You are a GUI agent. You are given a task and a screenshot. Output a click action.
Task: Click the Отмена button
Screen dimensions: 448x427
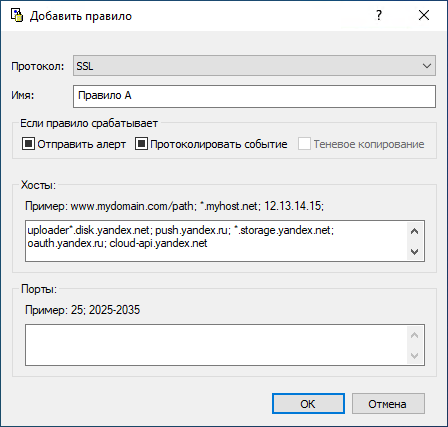pyautogui.click(x=388, y=404)
